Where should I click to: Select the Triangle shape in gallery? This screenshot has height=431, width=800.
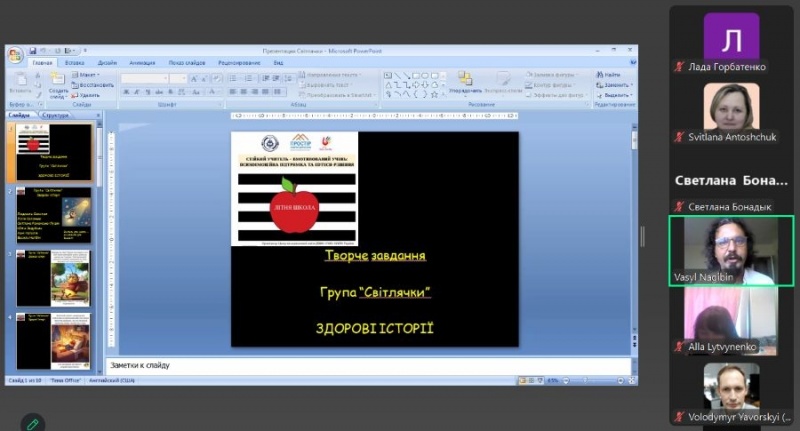[x=388, y=85]
